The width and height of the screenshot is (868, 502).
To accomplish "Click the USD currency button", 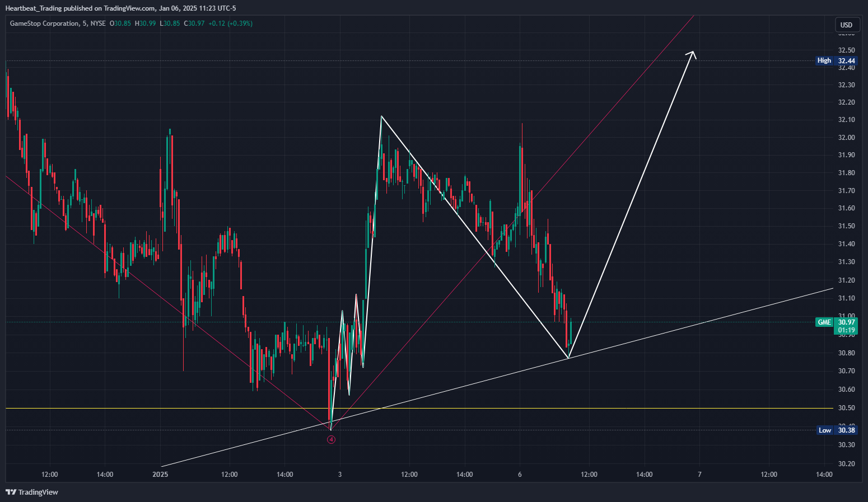I will tap(846, 25).
